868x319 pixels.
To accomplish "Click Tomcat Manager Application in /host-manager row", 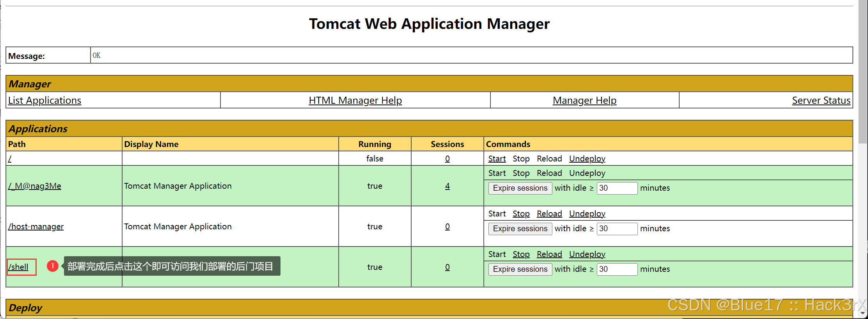I will [178, 227].
